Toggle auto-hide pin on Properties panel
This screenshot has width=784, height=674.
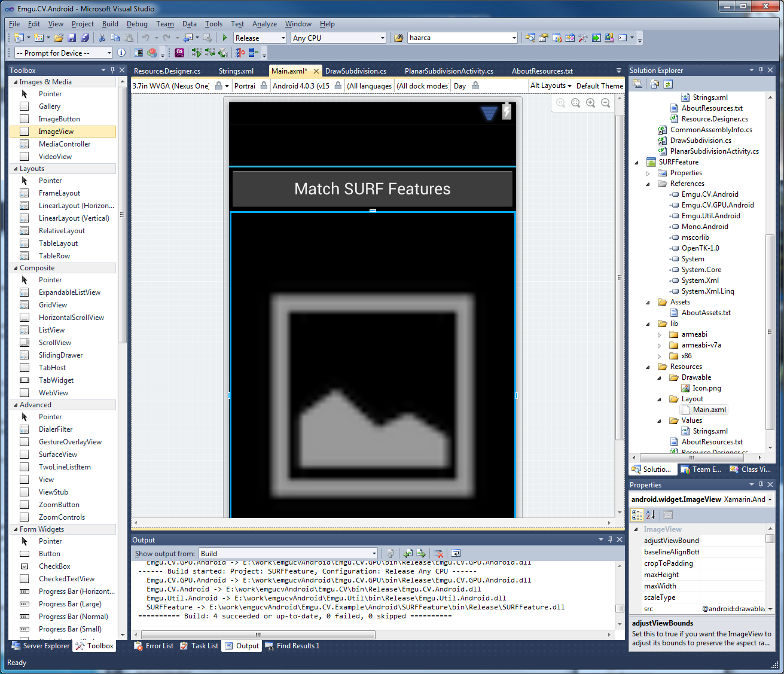pos(761,484)
